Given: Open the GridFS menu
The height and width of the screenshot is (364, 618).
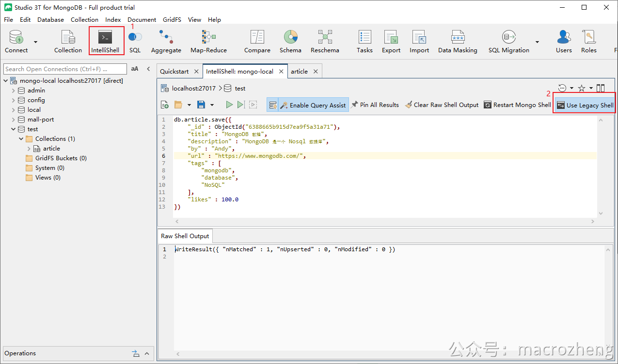Looking at the screenshot, I should point(172,20).
